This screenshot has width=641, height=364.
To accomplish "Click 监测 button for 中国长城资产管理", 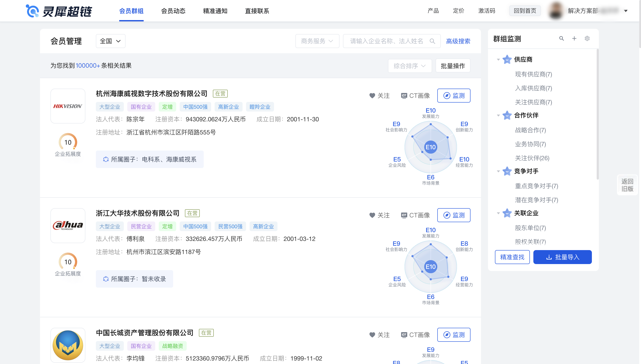I will pyautogui.click(x=454, y=335).
